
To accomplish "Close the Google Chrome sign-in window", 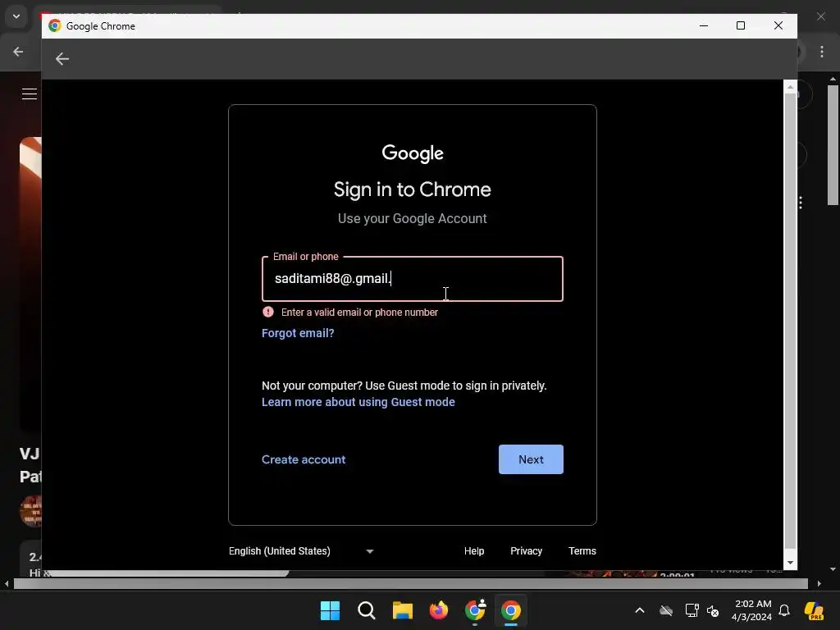I will [x=778, y=25].
